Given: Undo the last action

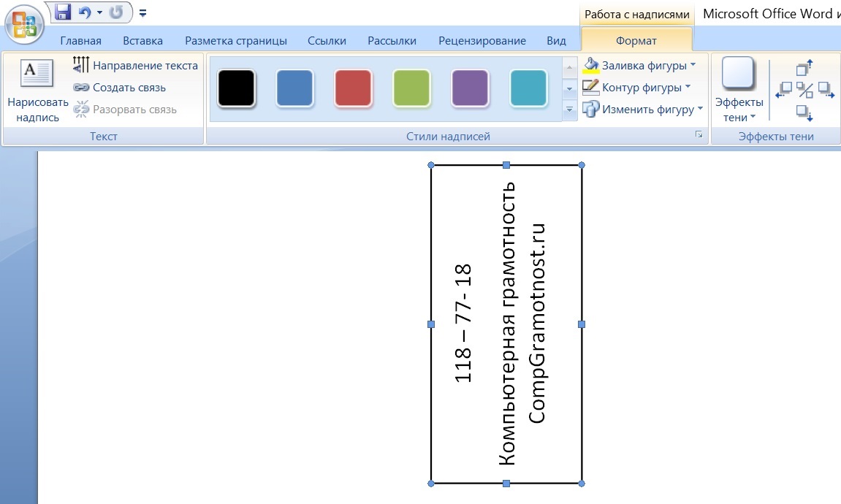Looking at the screenshot, I should 85,12.
